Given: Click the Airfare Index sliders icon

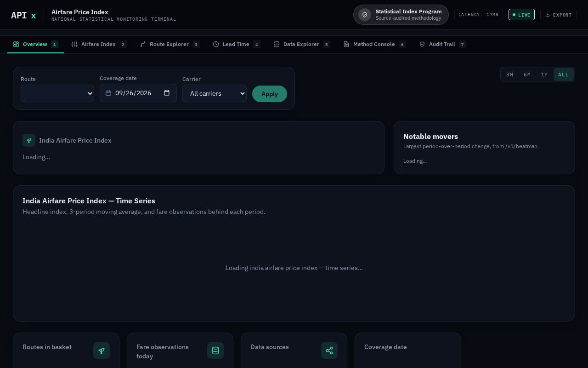Looking at the screenshot, I should [74, 44].
